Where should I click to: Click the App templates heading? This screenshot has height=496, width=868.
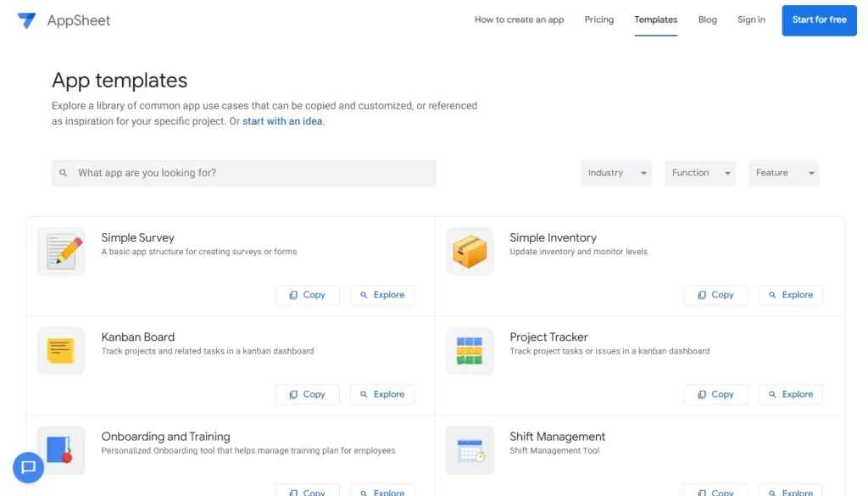120,81
